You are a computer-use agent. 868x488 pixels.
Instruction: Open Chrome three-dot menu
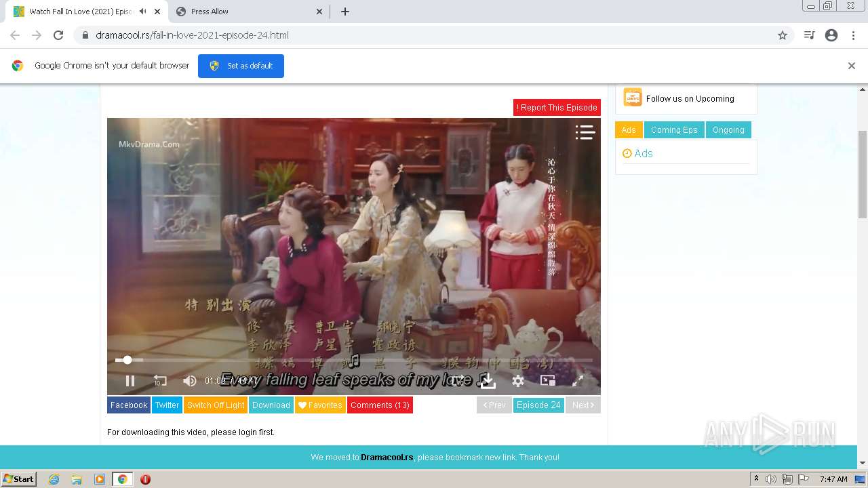point(853,35)
